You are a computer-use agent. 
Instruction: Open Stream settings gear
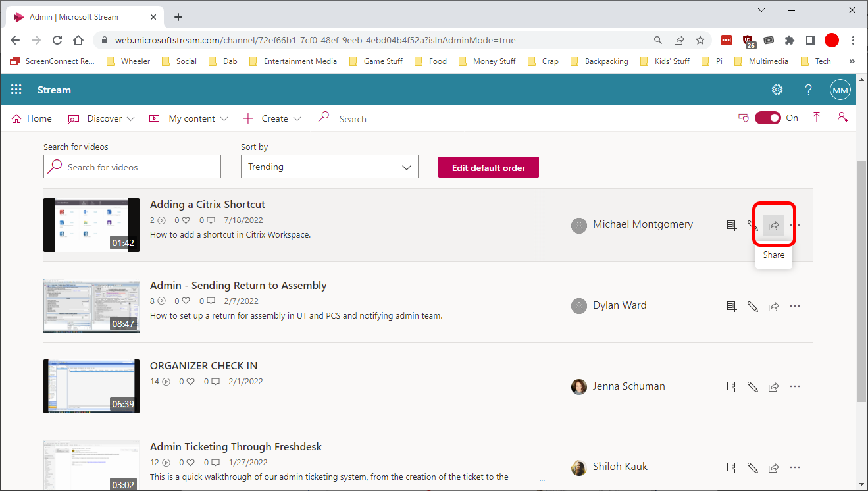[777, 90]
